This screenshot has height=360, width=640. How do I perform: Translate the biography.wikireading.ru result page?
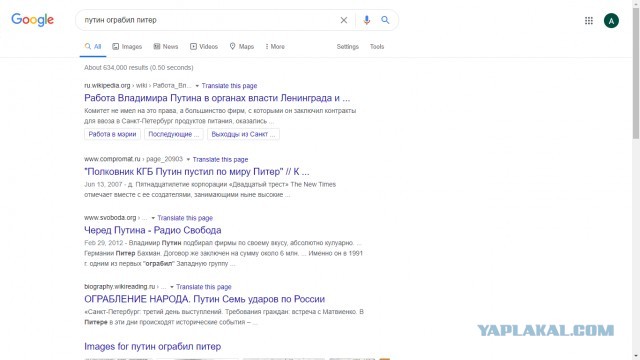pos(204,287)
